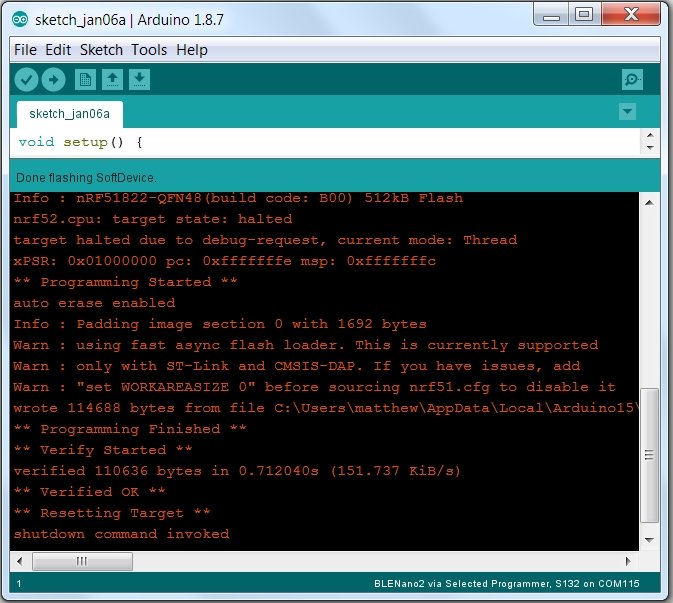This screenshot has height=603, width=673.
Task: Click the horizontal scrollbar right arrow
Action: point(628,561)
